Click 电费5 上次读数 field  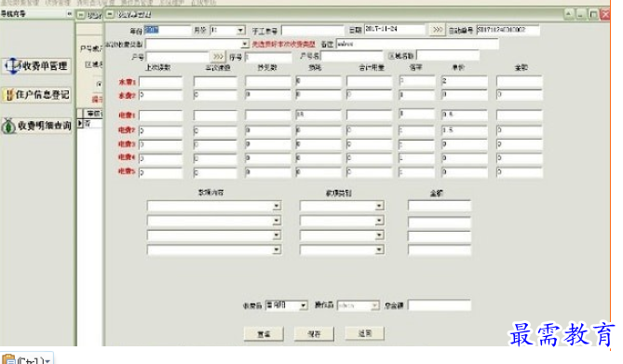click(160, 172)
